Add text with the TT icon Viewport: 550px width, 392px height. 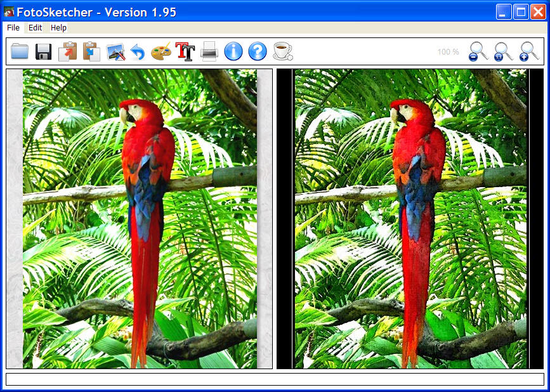click(x=185, y=51)
